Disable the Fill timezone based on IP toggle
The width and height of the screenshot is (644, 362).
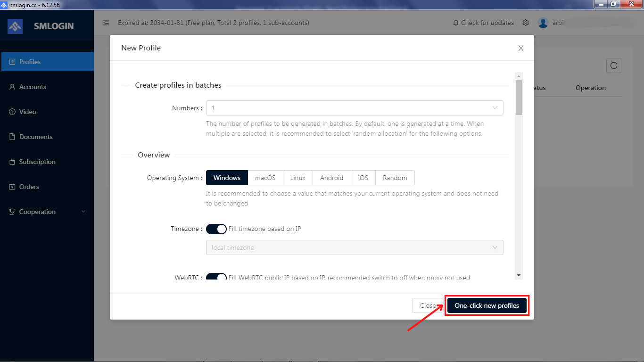click(216, 229)
